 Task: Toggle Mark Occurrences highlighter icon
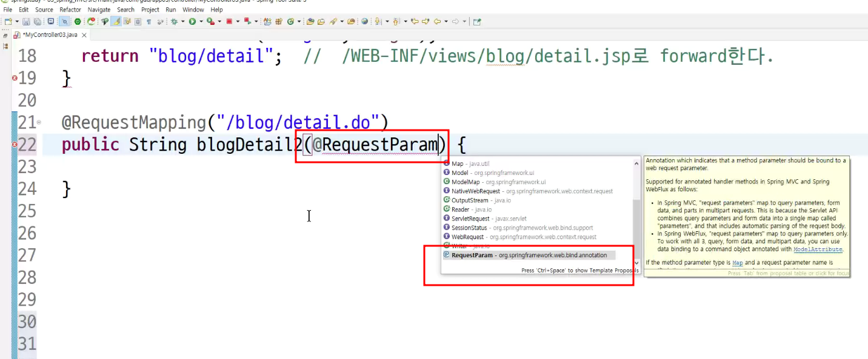(x=116, y=21)
